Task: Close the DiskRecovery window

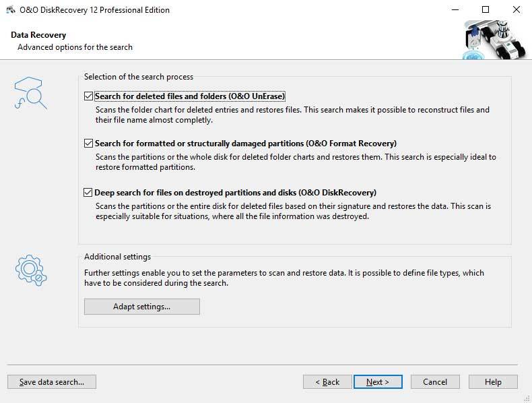Action: [x=516, y=10]
